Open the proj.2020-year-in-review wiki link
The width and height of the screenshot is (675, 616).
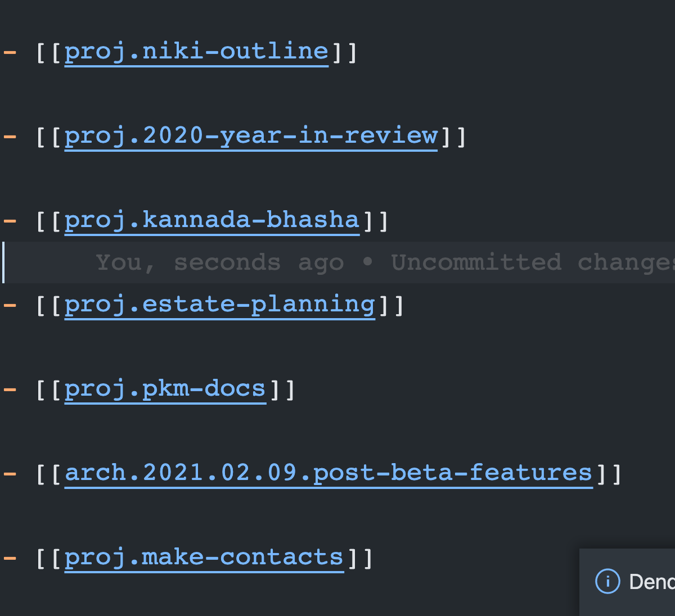(x=251, y=135)
